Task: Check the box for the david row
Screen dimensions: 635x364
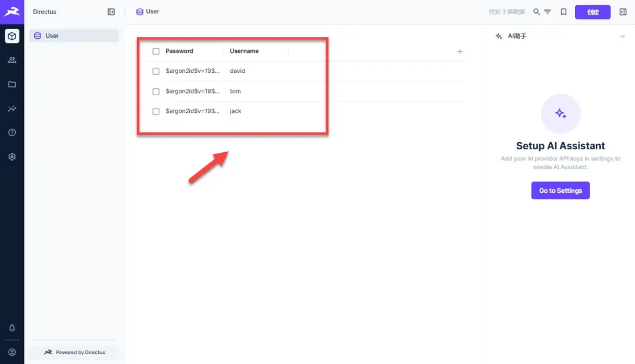Action: pos(156,71)
